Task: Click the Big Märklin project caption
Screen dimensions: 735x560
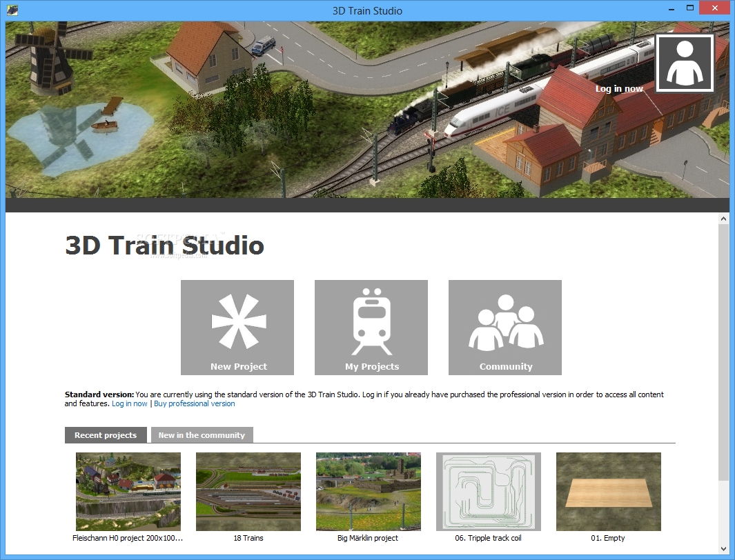Action: click(367, 538)
